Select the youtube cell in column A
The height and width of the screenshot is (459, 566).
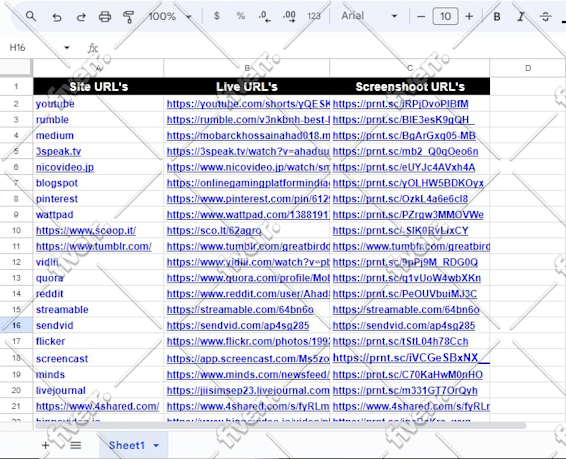pos(98,104)
